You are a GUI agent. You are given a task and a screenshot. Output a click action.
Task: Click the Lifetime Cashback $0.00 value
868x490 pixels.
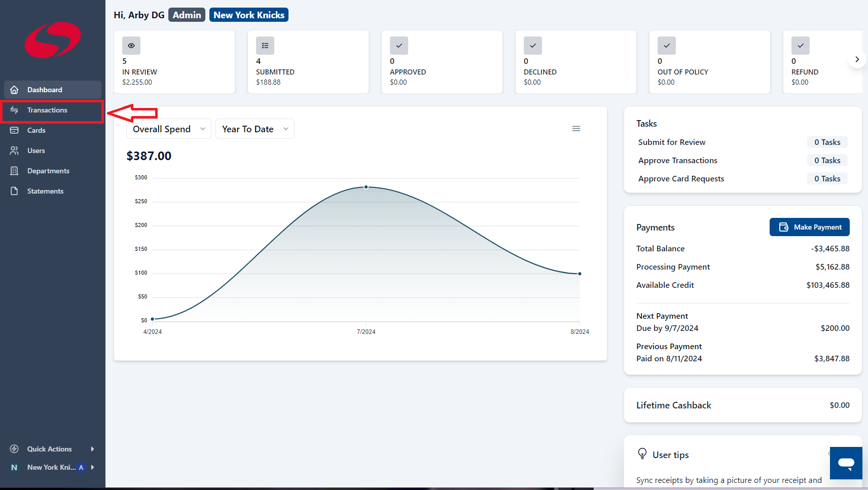(840, 405)
